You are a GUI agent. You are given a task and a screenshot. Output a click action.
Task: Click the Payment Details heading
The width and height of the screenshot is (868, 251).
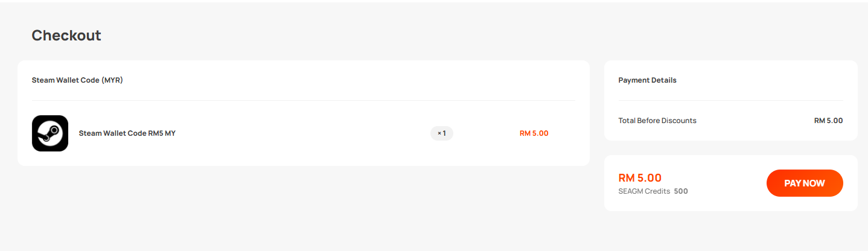(x=648, y=80)
